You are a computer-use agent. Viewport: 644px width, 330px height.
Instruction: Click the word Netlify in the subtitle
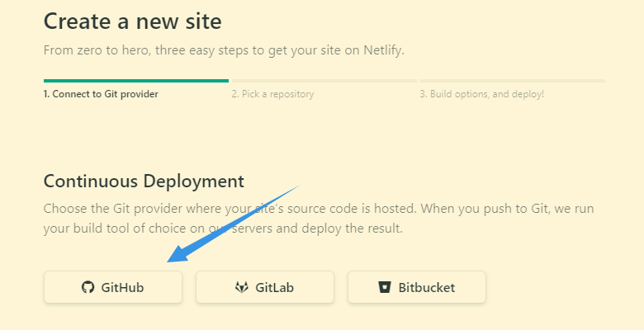click(x=380, y=50)
